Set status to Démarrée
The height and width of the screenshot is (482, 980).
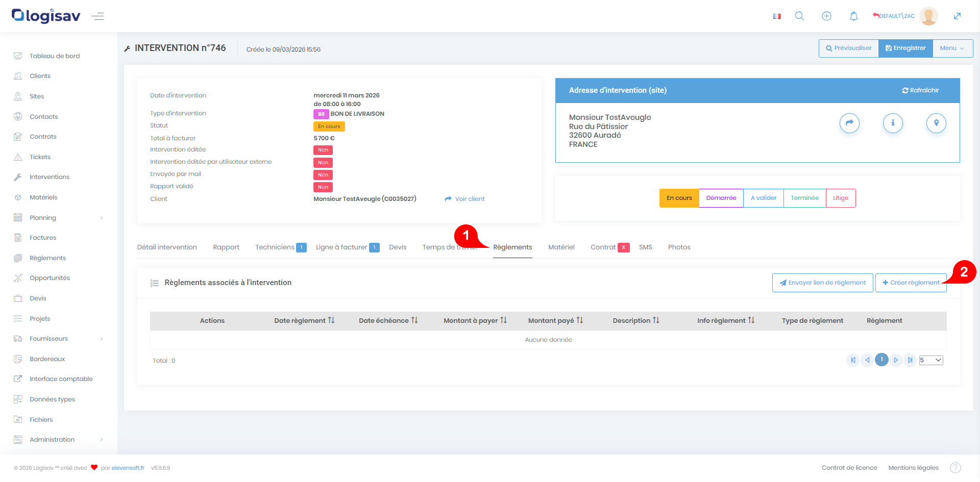point(721,198)
